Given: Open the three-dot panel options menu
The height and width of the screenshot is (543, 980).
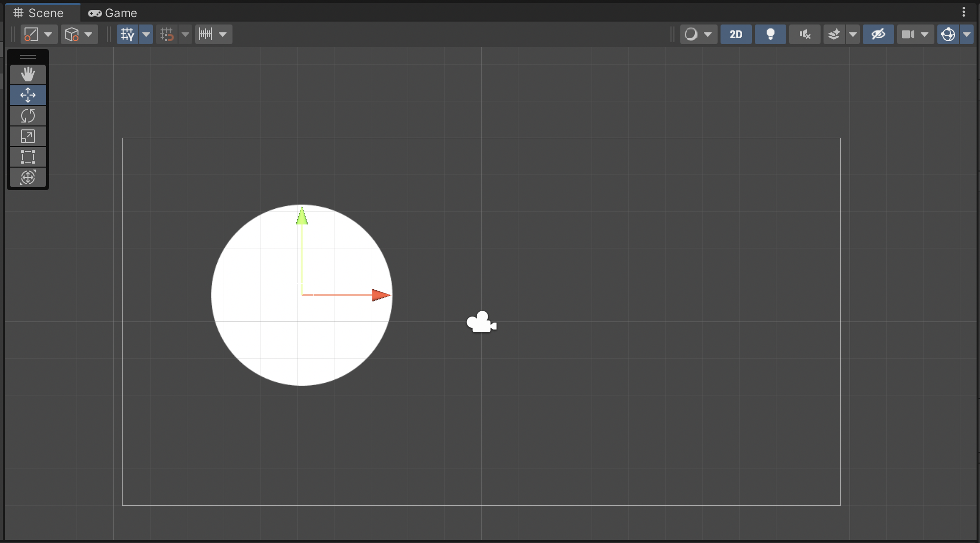Looking at the screenshot, I should click(x=964, y=12).
